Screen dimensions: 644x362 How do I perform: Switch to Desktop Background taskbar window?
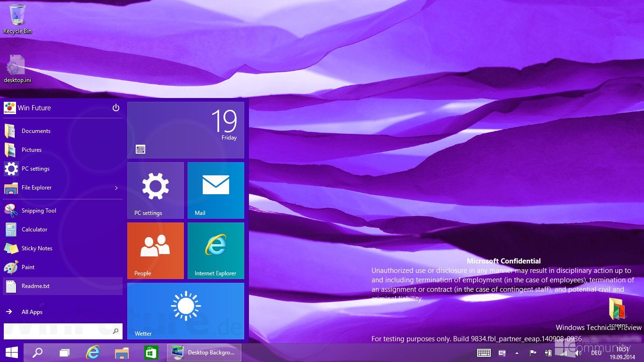[204, 353]
